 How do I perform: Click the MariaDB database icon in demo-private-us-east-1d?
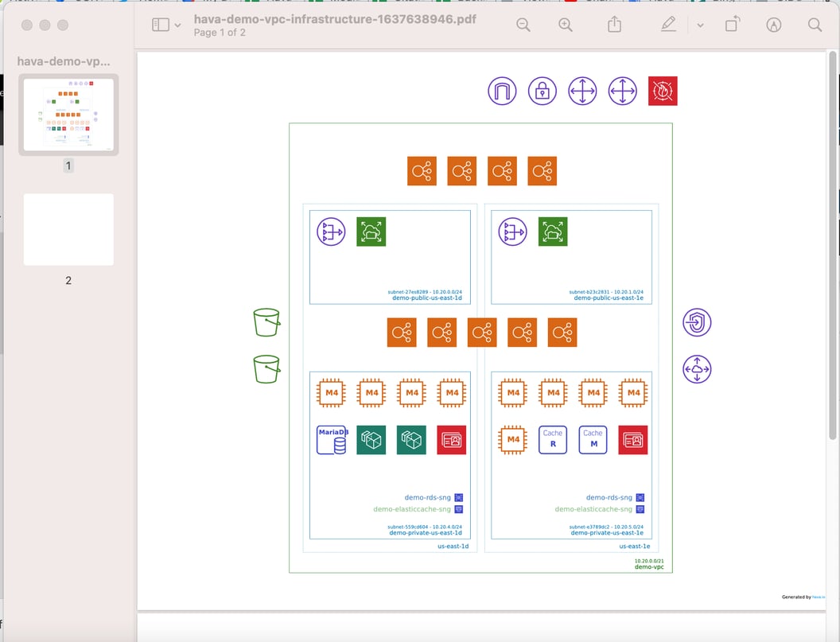(331, 440)
